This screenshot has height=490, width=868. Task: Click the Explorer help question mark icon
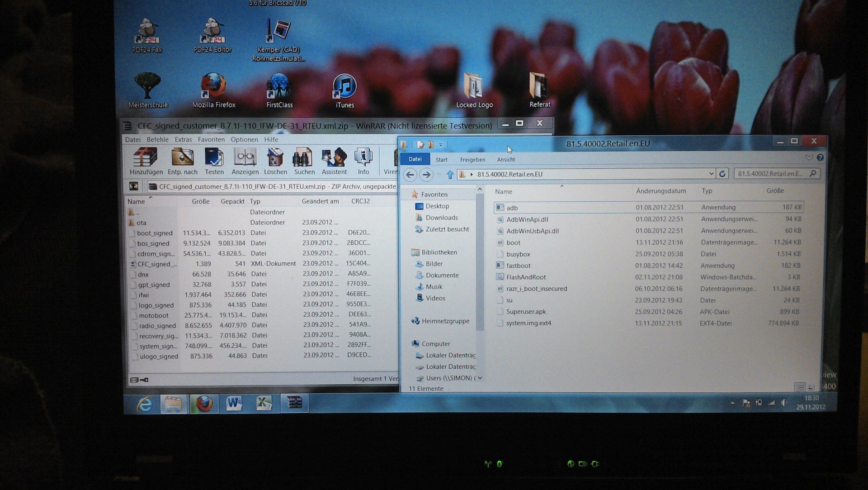coord(820,157)
